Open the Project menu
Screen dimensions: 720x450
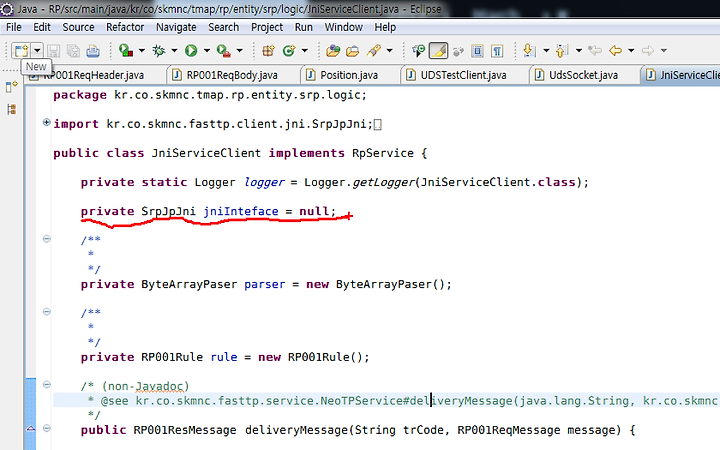coord(267,27)
